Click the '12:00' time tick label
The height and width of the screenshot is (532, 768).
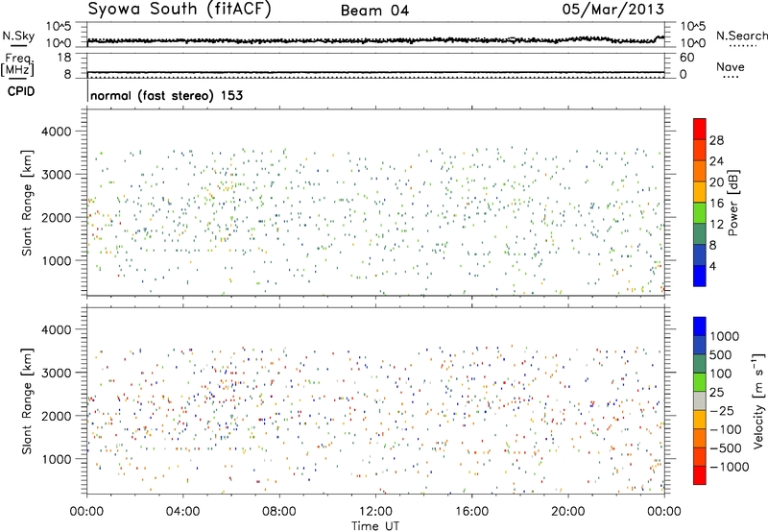pos(375,512)
